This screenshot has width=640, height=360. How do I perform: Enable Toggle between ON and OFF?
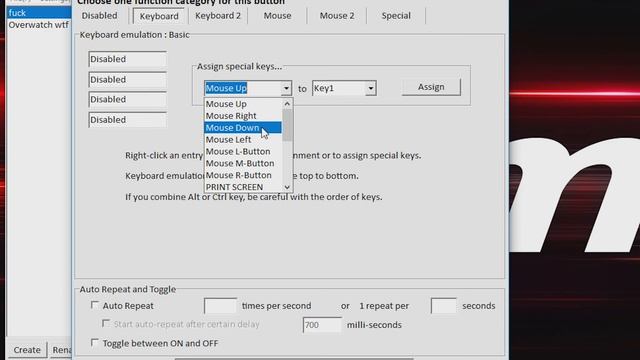95,342
